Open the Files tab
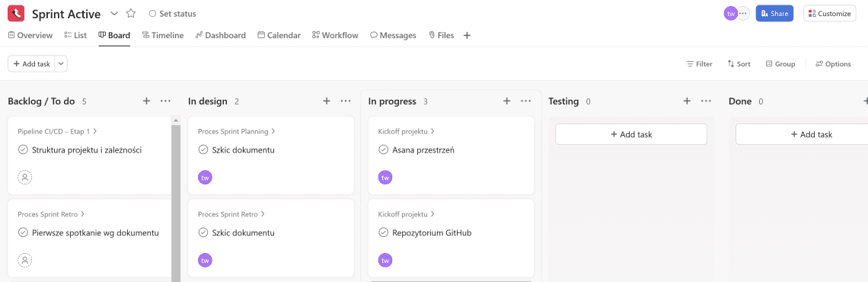This screenshot has height=282, width=868. coord(441,36)
